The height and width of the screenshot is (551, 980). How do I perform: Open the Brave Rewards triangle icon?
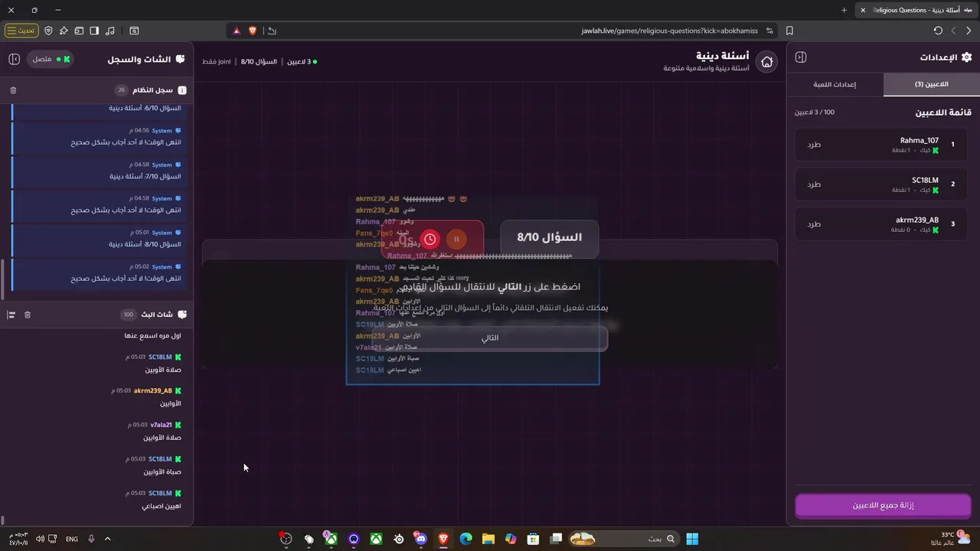tap(237, 31)
